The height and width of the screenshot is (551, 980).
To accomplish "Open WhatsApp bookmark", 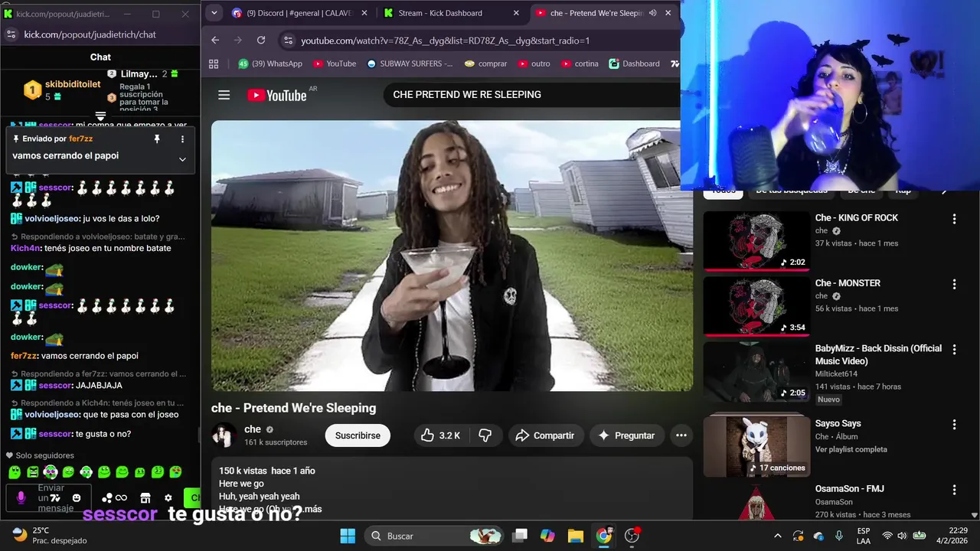I will pos(270,64).
